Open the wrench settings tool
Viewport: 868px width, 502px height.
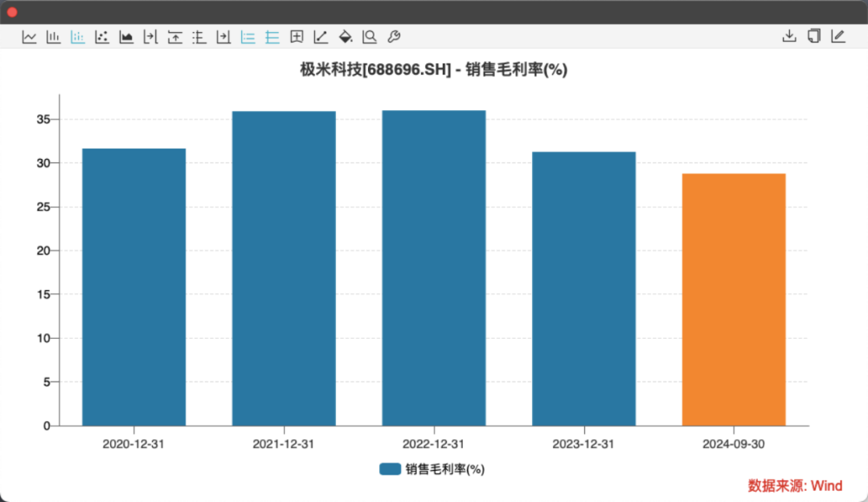click(x=394, y=37)
